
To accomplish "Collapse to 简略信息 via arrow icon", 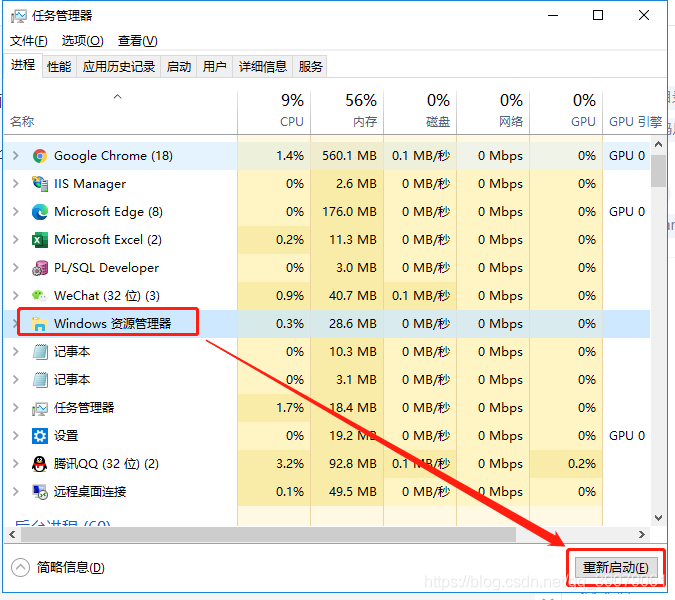I will pos(20,567).
